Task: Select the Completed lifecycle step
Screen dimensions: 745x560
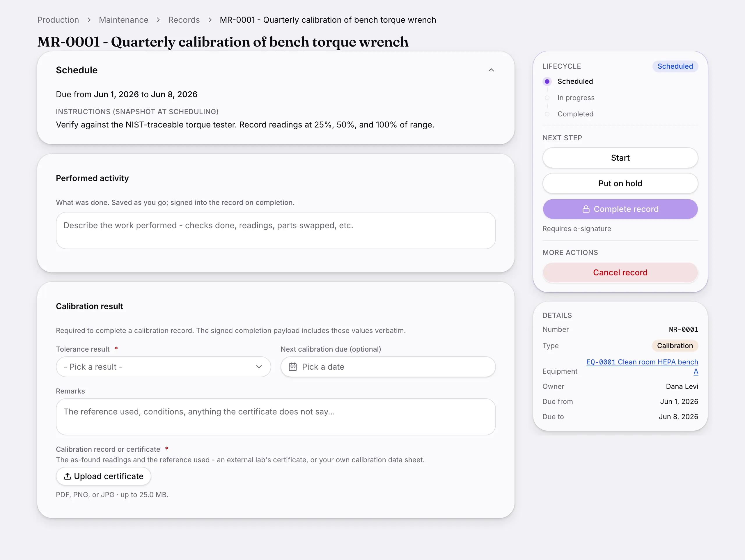Action: point(575,114)
